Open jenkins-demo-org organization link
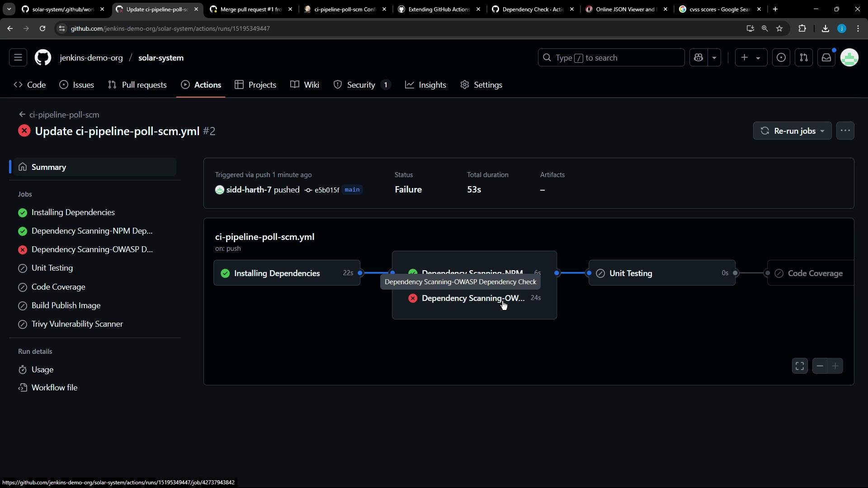Screen dimensions: 868x488 tap(91, 58)
